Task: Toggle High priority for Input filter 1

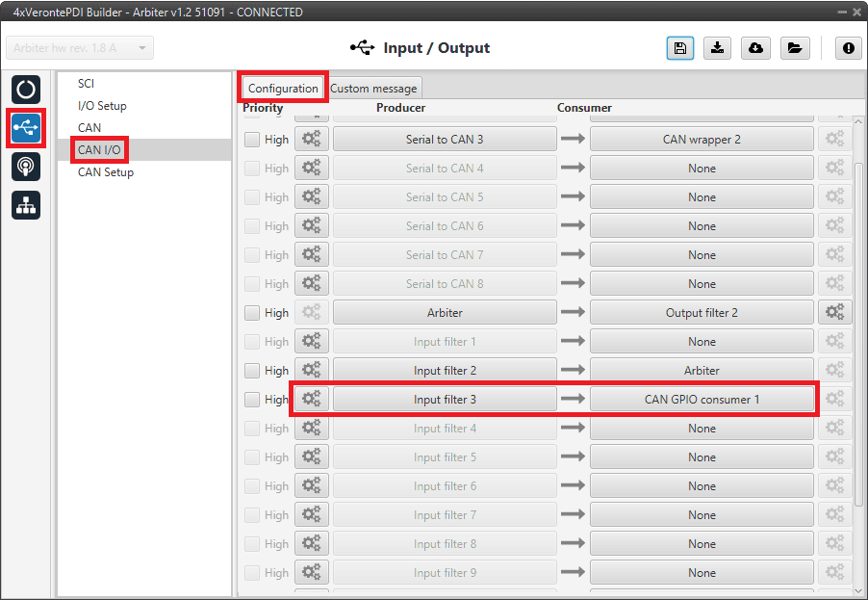Action: point(252,342)
